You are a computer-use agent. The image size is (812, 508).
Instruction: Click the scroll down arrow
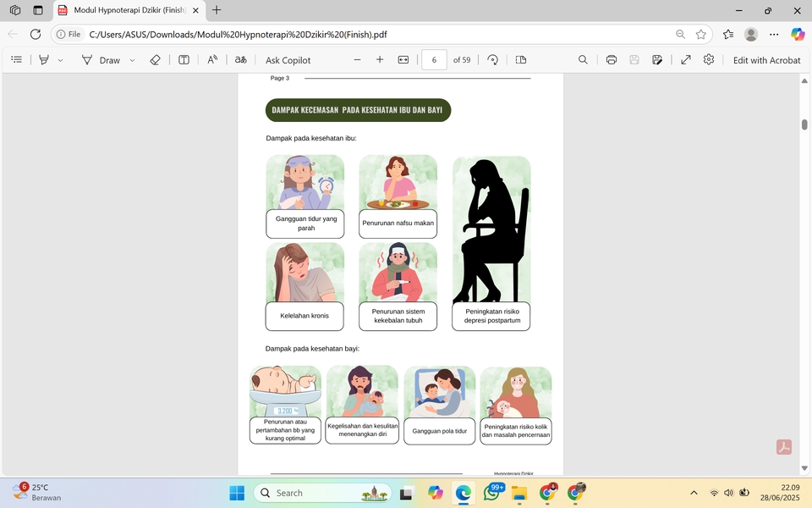coord(804,468)
